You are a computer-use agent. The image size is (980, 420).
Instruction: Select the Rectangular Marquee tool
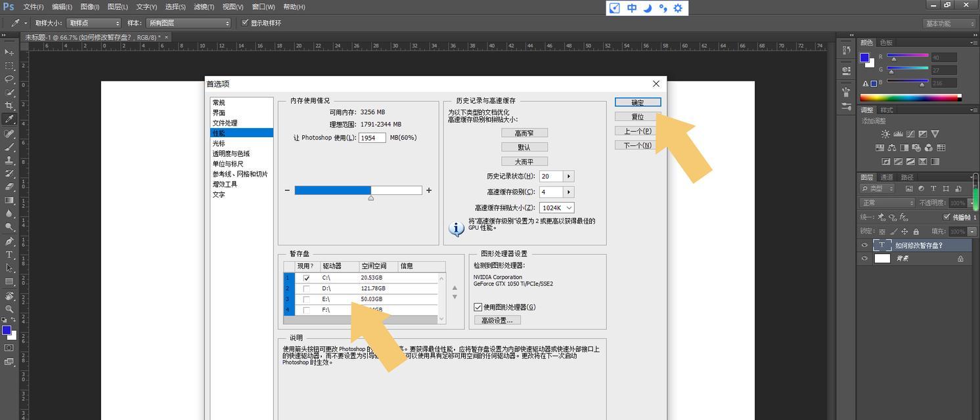click(9, 66)
